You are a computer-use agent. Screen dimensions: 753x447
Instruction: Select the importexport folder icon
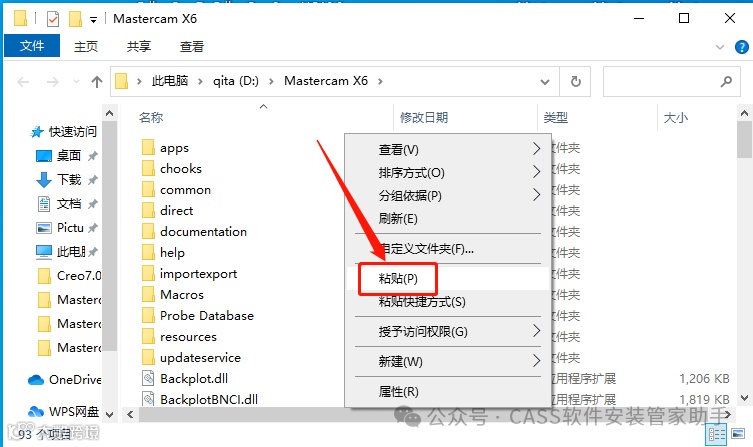[x=148, y=273]
